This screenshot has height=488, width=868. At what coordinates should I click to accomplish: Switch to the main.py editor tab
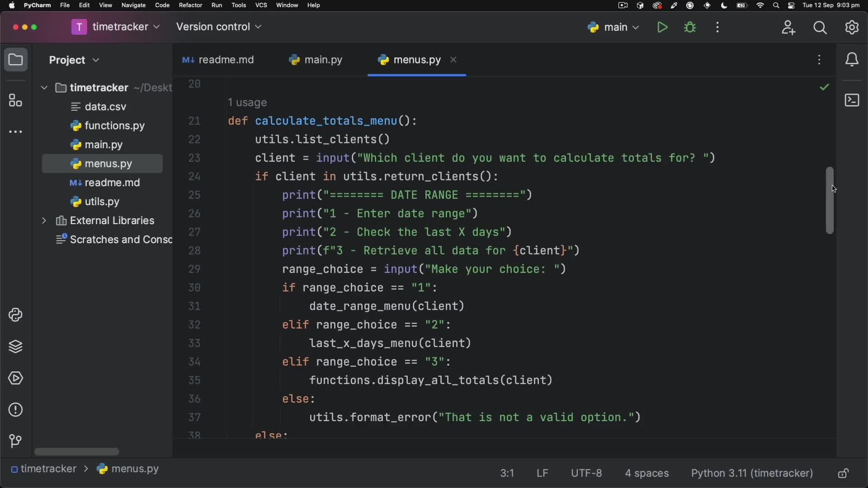[316, 60]
